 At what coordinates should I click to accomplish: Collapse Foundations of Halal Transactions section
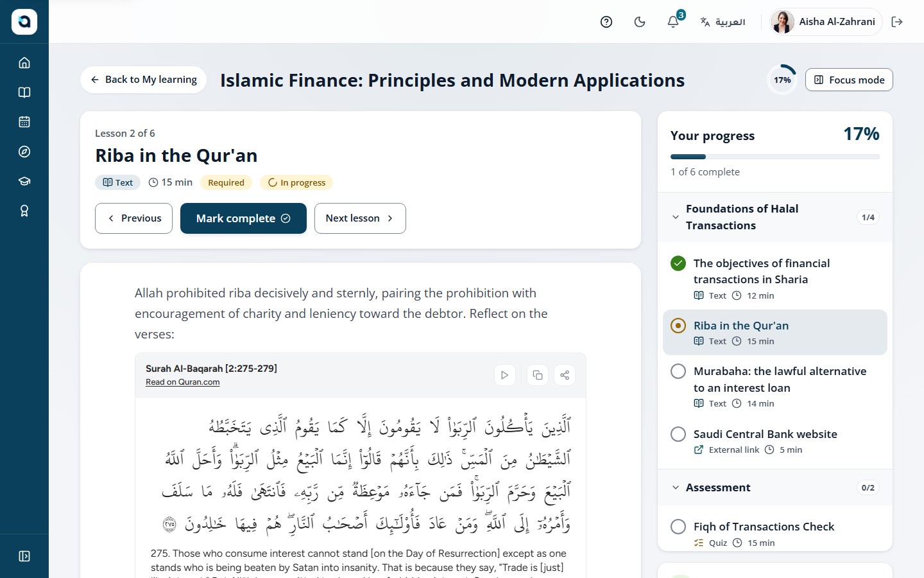pyautogui.click(x=775, y=217)
